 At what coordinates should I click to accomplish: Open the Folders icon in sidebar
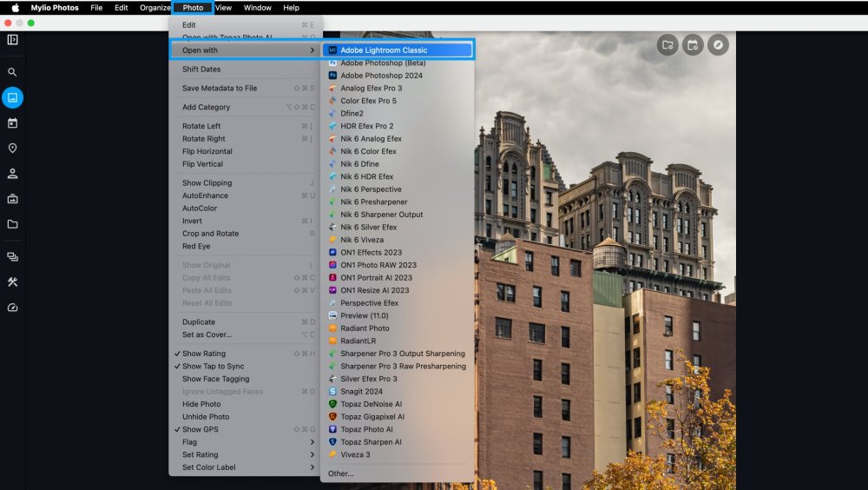tap(12, 224)
